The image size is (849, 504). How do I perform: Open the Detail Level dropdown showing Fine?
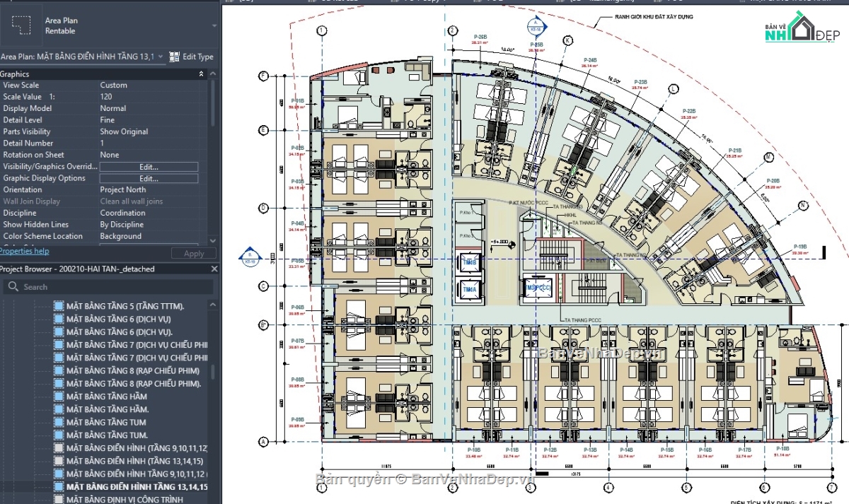[x=149, y=119]
